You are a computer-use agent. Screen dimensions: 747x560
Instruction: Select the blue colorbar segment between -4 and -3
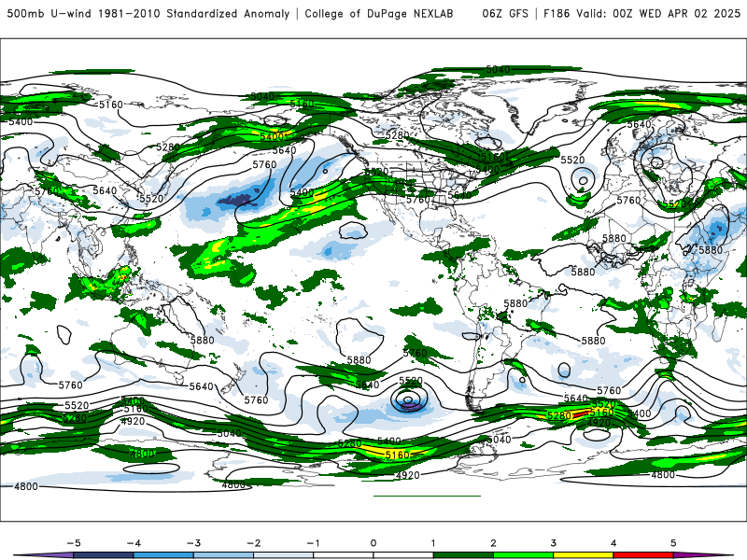(163, 555)
